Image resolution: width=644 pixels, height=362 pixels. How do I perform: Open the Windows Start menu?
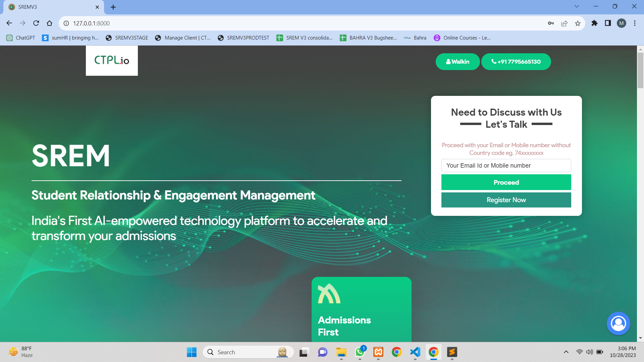point(192,352)
